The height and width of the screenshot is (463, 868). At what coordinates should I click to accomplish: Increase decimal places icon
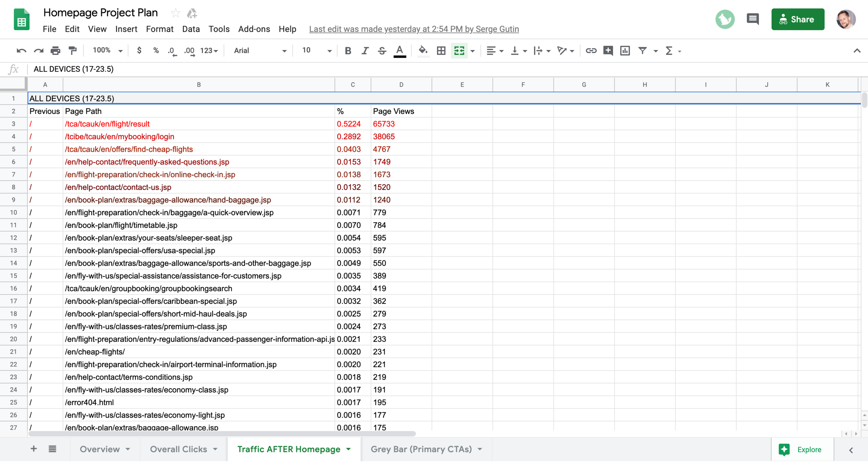tap(189, 51)
